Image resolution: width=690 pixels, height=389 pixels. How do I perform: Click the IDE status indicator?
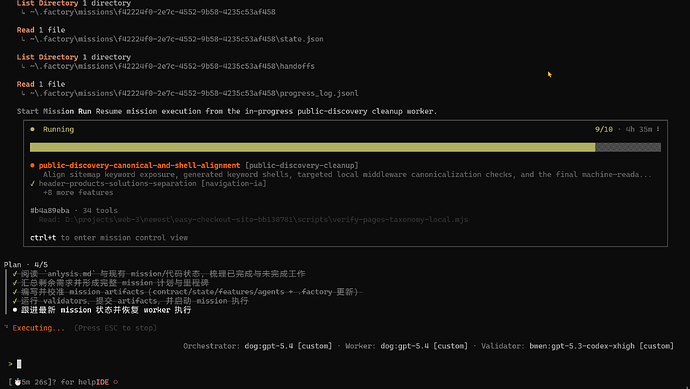tap(102, 382)
